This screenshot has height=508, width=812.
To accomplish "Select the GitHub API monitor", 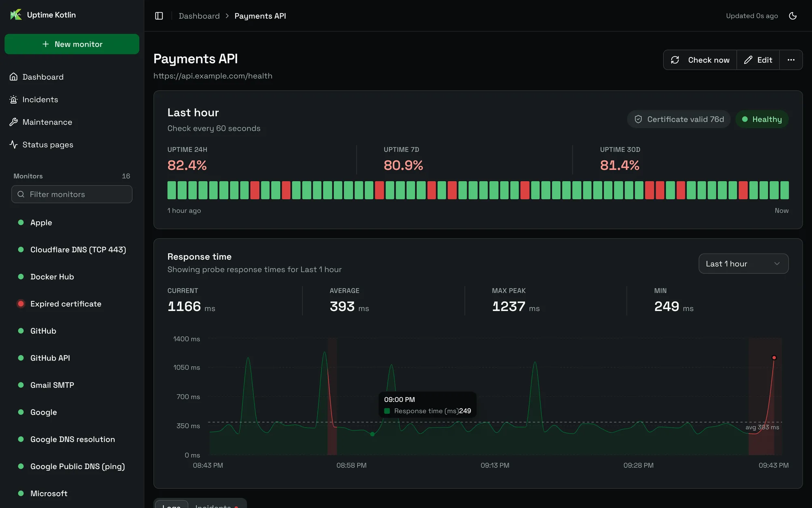I will (72, 358).
